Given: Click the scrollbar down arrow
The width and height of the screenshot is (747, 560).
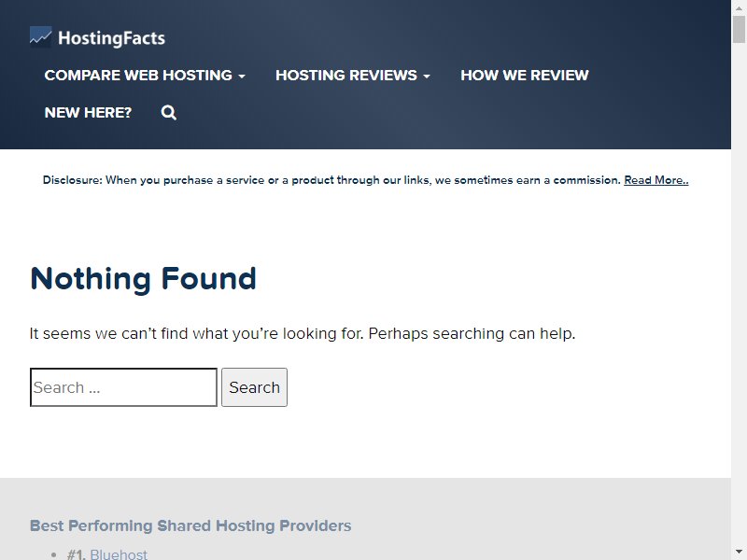Looking at the screenshot, I should [739, 553].
